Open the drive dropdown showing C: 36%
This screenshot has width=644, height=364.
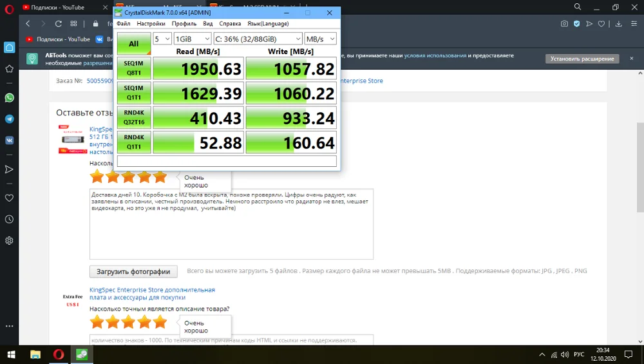coord(258,39)
